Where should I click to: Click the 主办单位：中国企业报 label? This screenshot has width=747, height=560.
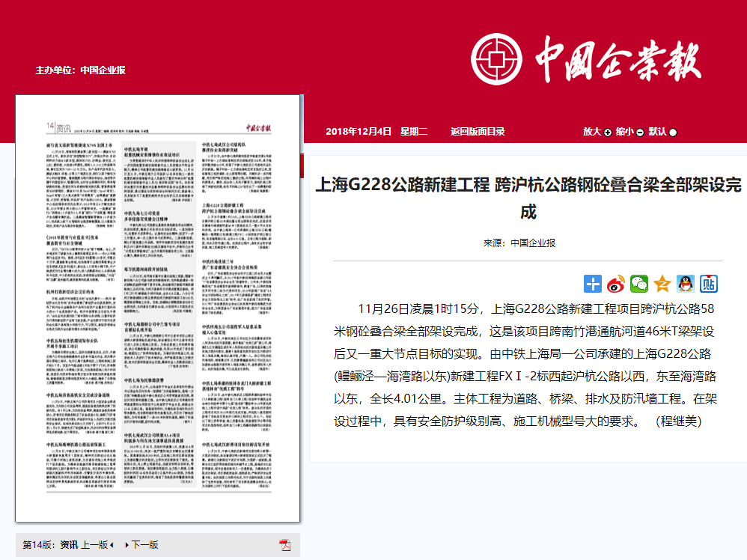click(81, 70)
